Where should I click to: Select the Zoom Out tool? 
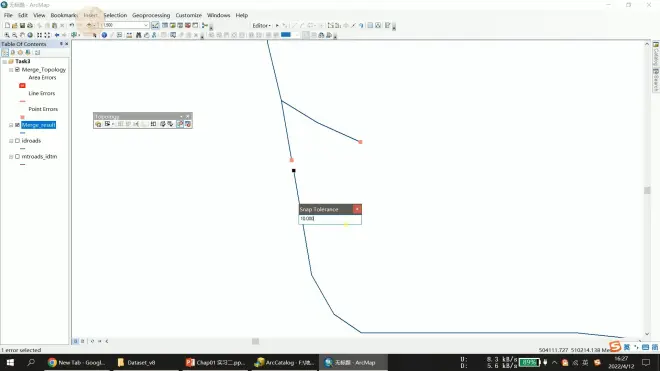pyautogui.click(x=14, y=35)
